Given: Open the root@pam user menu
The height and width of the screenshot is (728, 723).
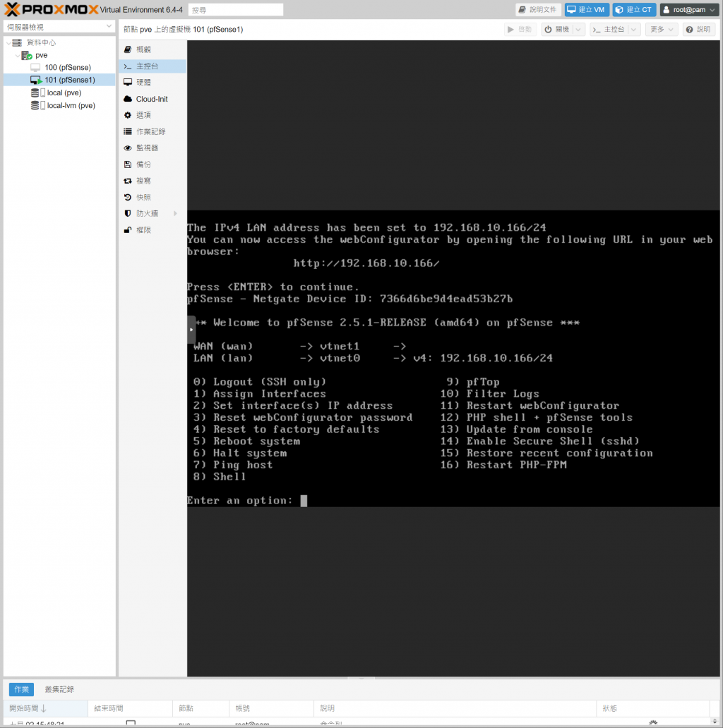Looking at the screenshot, I should click(x=689, y=10).
